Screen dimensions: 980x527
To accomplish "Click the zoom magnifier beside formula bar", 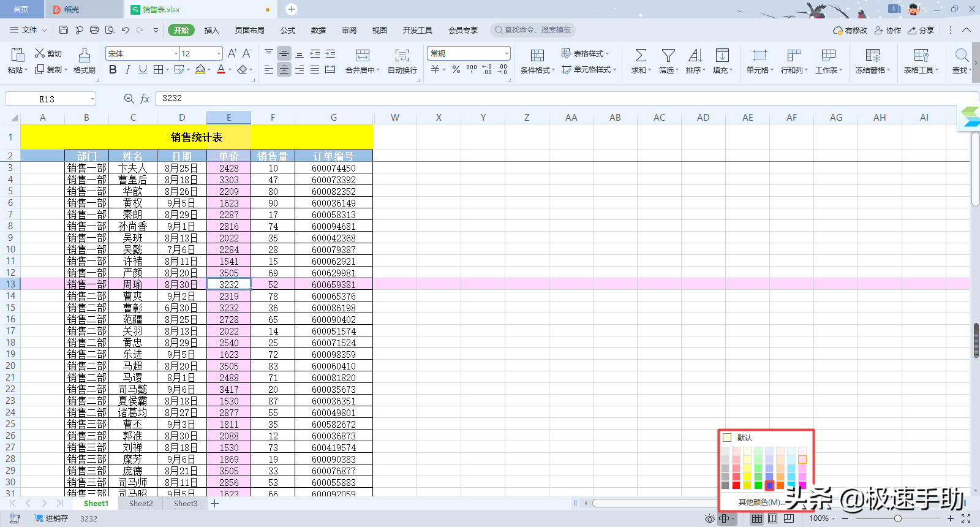I will point(129,99).
